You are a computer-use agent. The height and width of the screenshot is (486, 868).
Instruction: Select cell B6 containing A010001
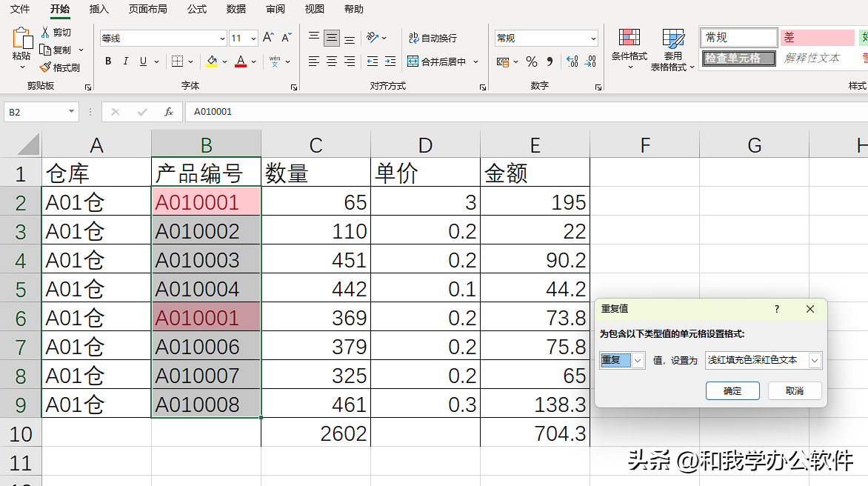click(206, 317)
